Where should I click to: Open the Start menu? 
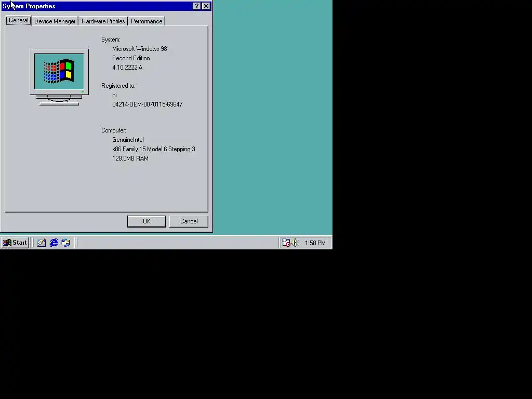coord(15,243)
